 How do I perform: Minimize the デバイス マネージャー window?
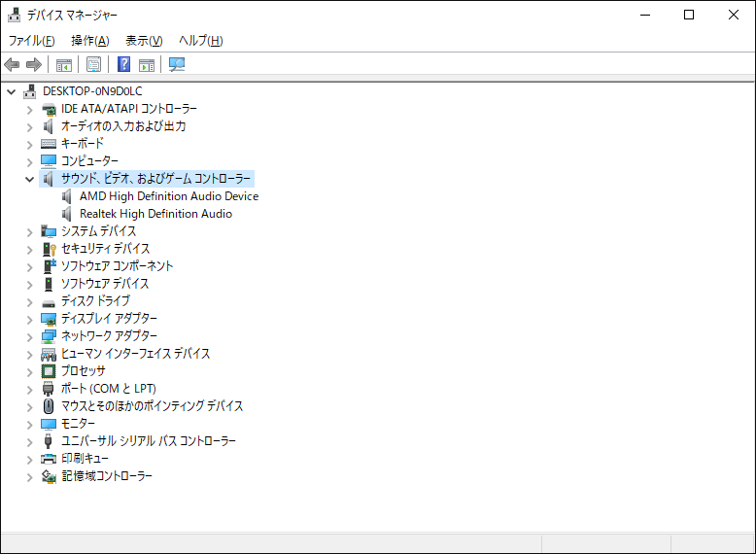coord(645,15)
